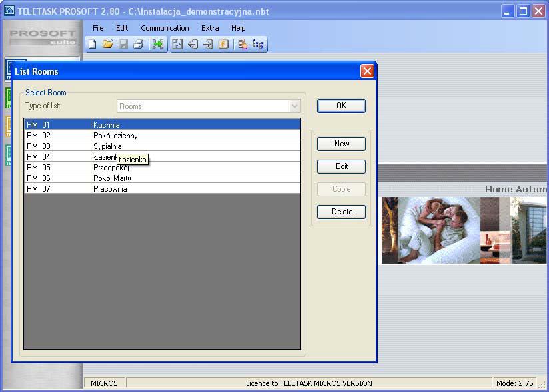Screen dimensions: 549x392
Task: Click the right arrow outputs icon
Action: click(208, 44)
